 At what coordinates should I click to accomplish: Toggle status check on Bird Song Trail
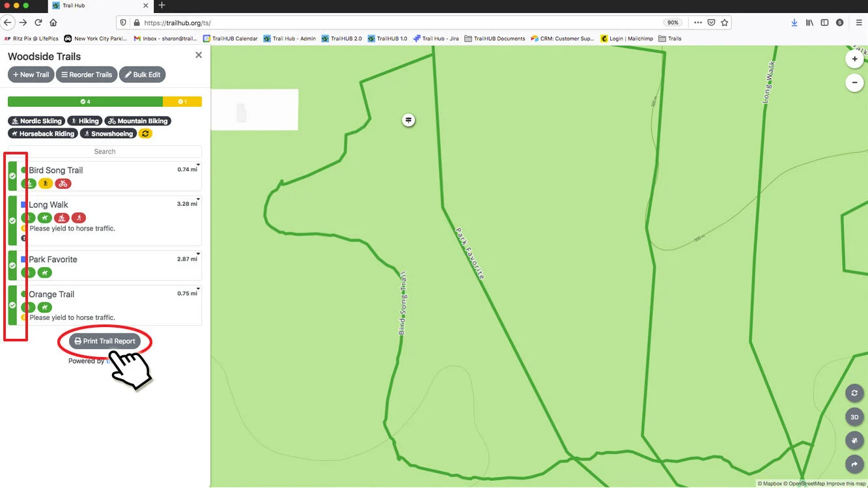(12, 176)
